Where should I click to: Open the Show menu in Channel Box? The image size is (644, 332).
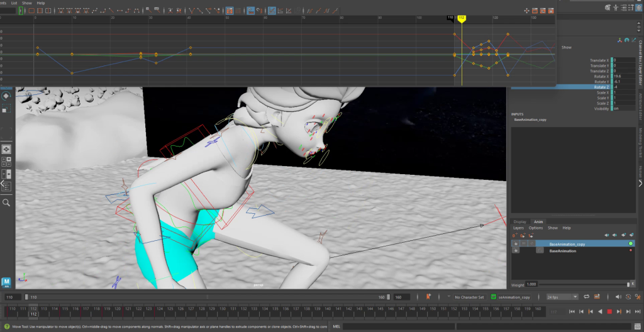567,47
